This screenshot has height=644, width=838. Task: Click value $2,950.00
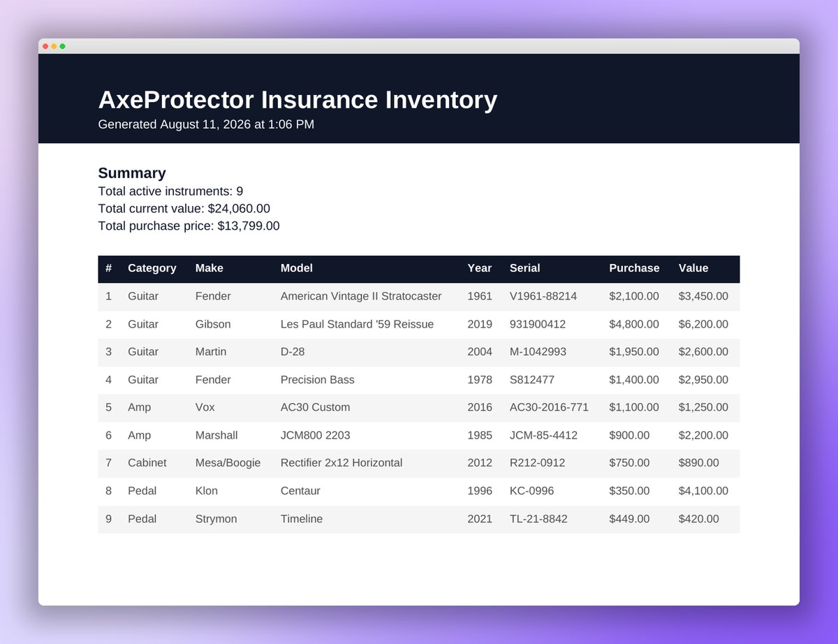pos(703,380)
